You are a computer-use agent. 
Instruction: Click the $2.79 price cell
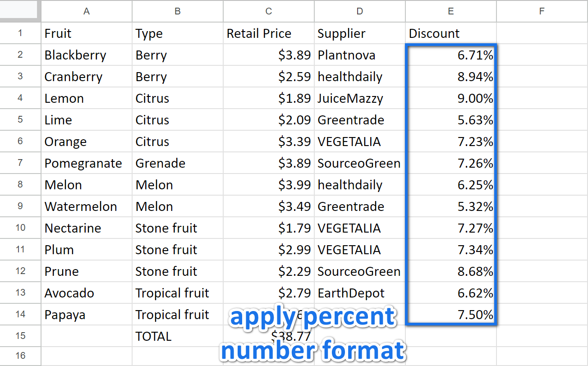click(269, 293)
